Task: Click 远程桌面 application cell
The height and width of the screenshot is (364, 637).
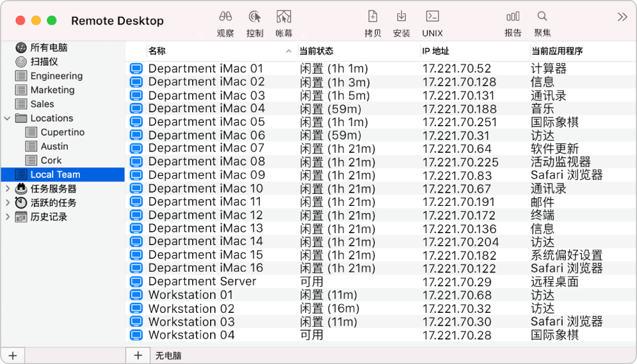Action: tap(555, 282)
